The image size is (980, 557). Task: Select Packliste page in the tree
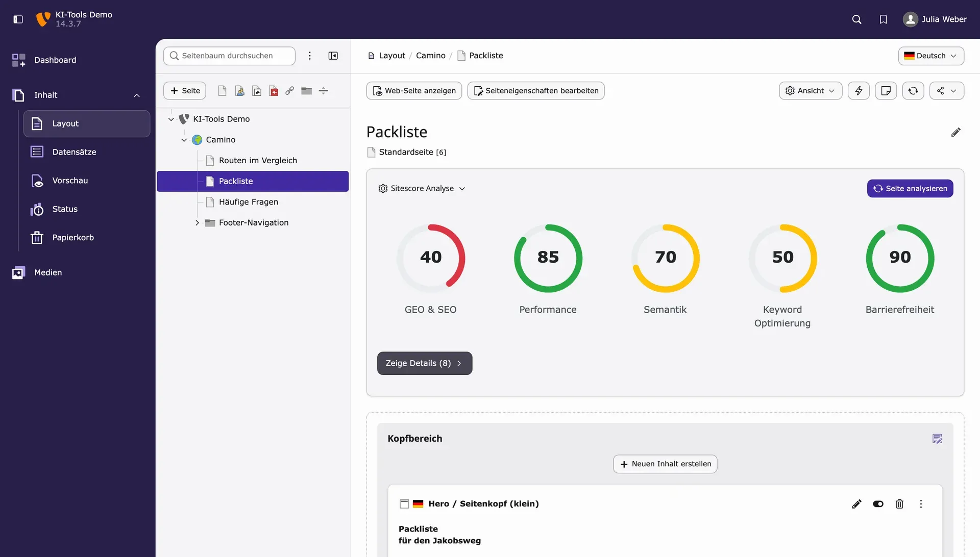coord(253,181)
